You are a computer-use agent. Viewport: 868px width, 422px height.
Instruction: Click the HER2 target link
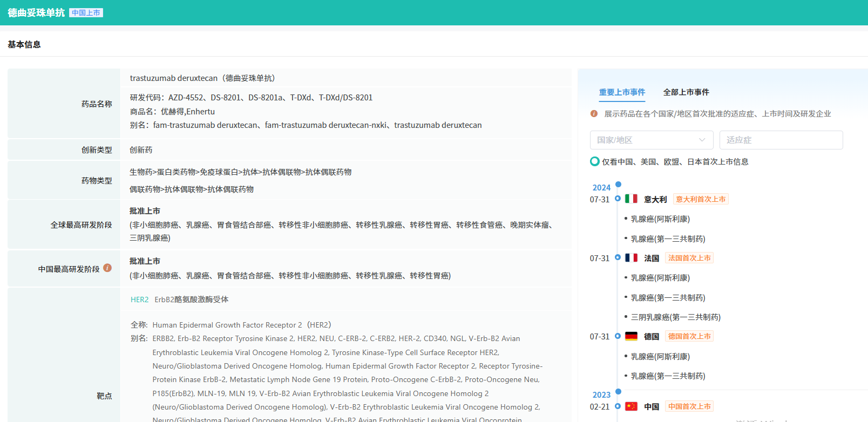coord(139,300)
